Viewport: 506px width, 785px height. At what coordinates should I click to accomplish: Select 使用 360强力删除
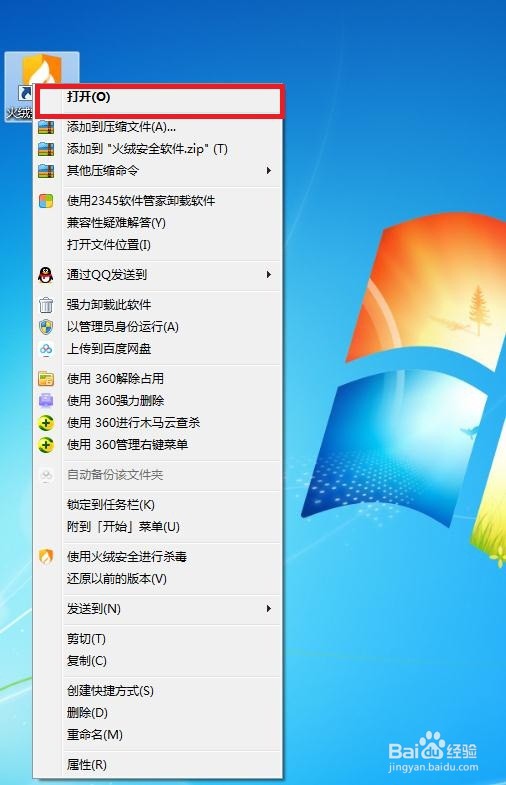pyautogui.click(x=158, y=401)
